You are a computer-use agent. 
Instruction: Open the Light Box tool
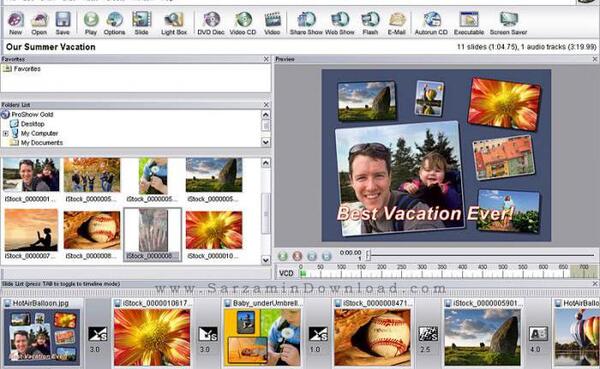click(174, 23)
